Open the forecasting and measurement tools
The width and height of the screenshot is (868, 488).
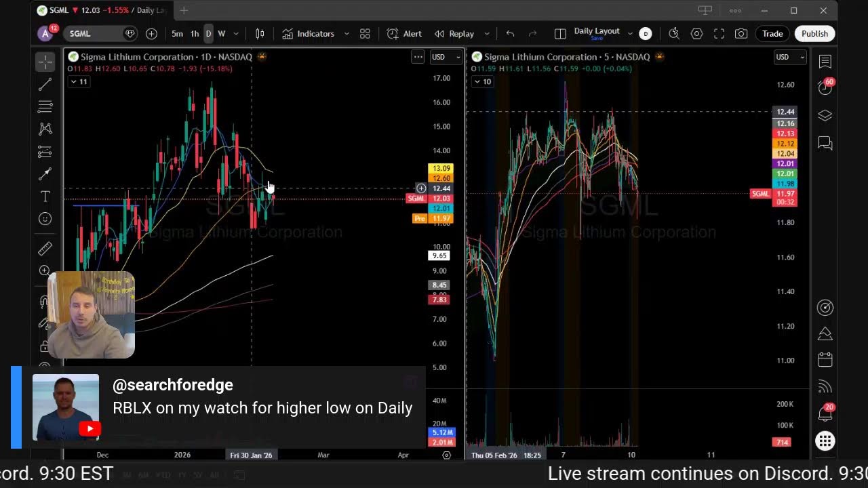45,151
